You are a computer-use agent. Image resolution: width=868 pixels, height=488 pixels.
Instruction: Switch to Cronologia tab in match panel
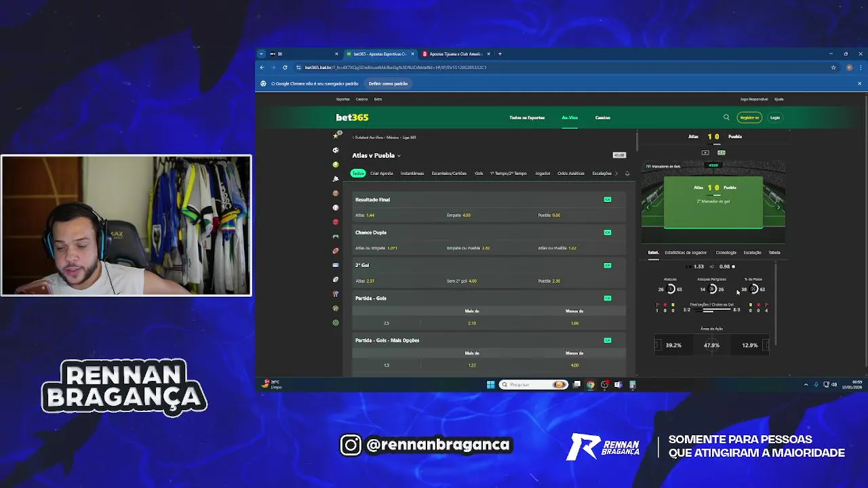(x=726, y=253)
